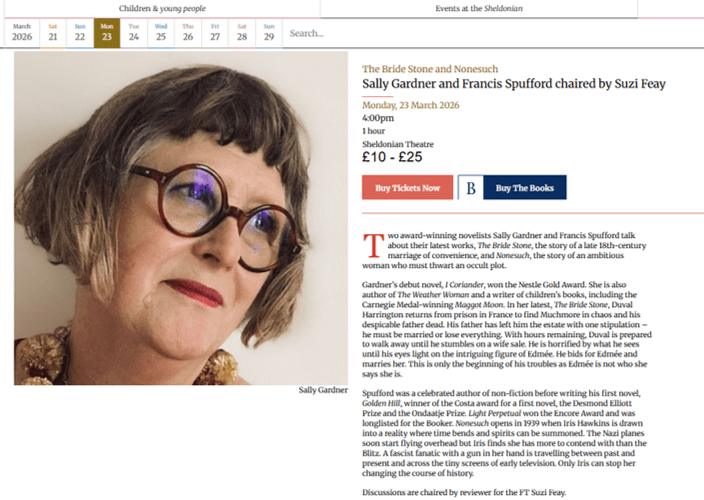Select Friday 27 date
This screenshot has height=500, width=704.
click(214, 33)
